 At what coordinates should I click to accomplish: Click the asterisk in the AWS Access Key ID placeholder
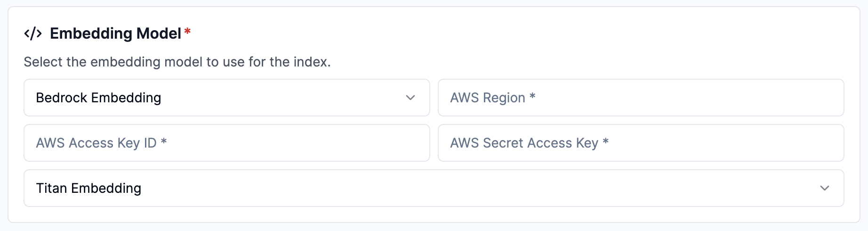[x=164, y=141]
